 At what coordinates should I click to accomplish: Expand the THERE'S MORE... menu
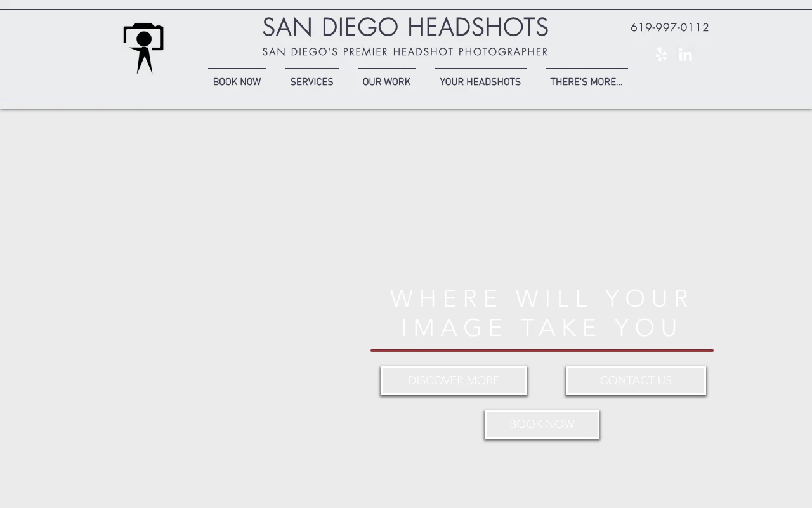point(586,82)
